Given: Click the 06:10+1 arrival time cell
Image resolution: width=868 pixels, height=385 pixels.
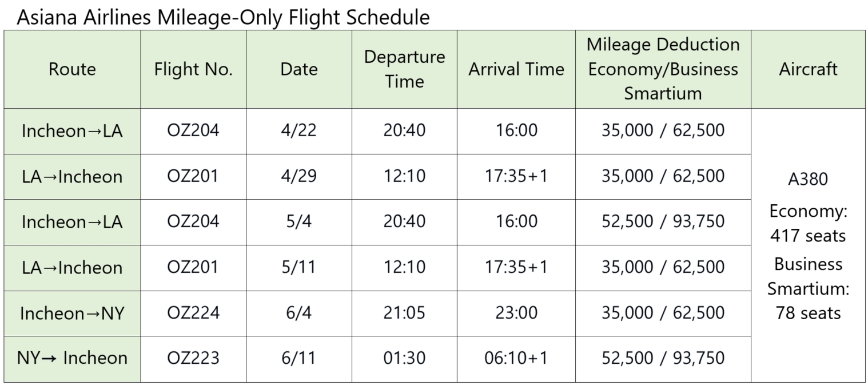Looking at the screenshot, I should pyautogui.click(x=516, y=358).
